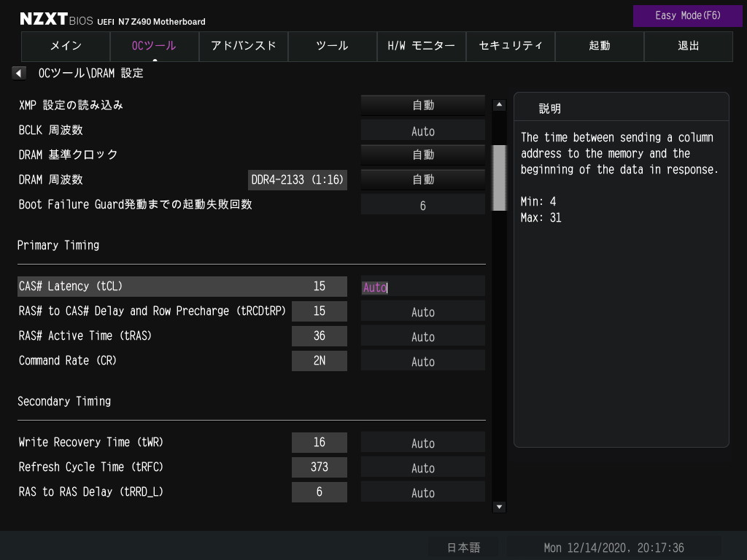Select RAS# Active Time (tRAS) label
The width and height of the screenshot is (747, 560).
85,336
